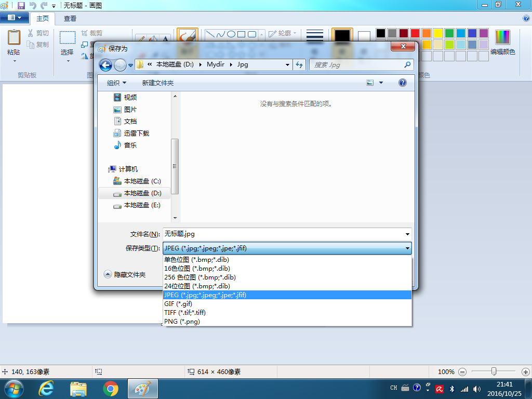
Task: Switch to 查看 ribbon tab
Action: [70, 19]
